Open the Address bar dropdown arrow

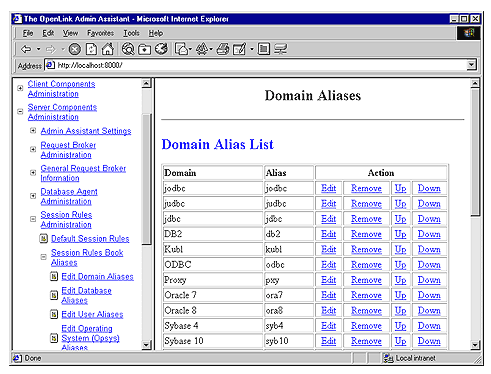471,65
